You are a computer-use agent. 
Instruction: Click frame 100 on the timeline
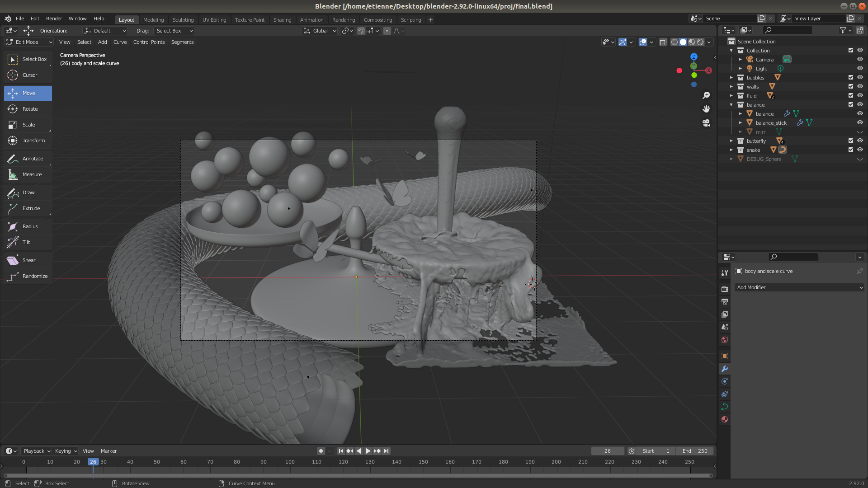(290, 462)
